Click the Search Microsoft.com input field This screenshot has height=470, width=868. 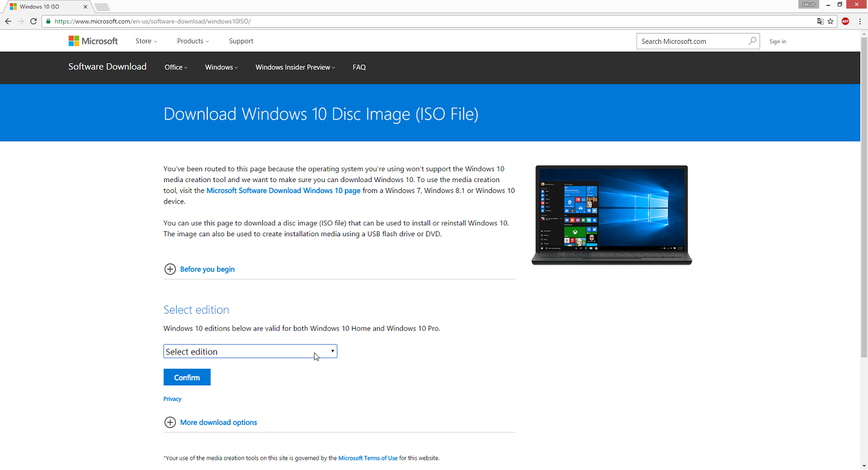pos(690,41)
